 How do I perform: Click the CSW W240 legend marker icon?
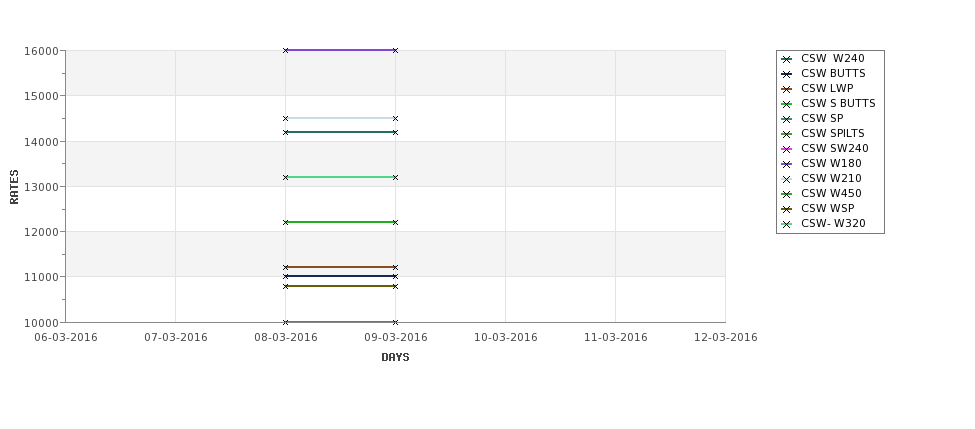pos(787,59)
